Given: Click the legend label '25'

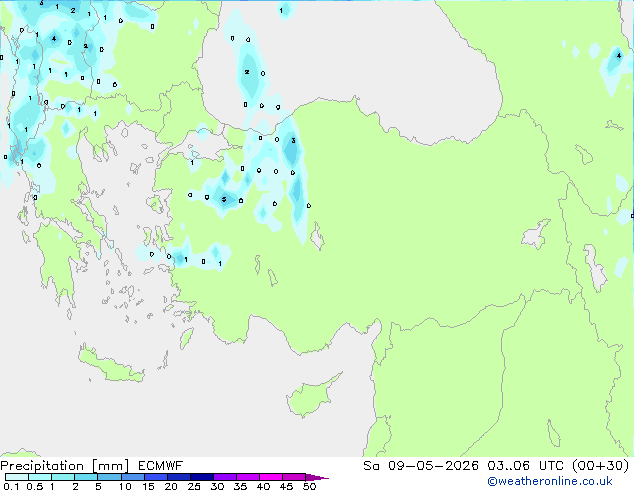Looking at the screenshot, I should (194, 486).
